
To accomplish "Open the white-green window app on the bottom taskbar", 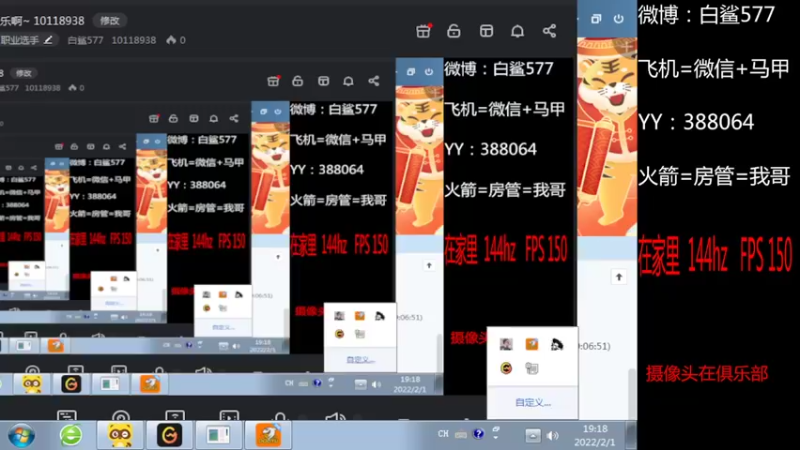I will [218, 435].
